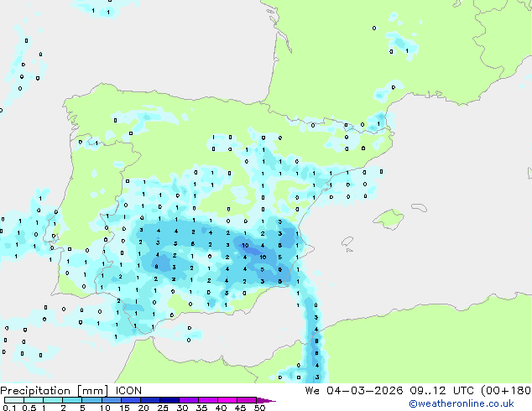Click the 0.1–0.5 mm legend color
This screenshot has width=532, height=411.
coord(14,400)
